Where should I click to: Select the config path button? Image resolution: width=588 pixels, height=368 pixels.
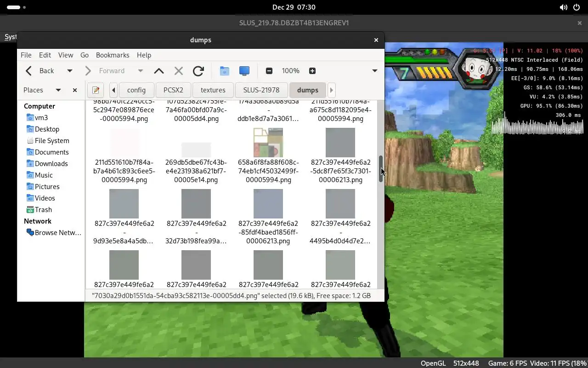click(x=136, y=90)
